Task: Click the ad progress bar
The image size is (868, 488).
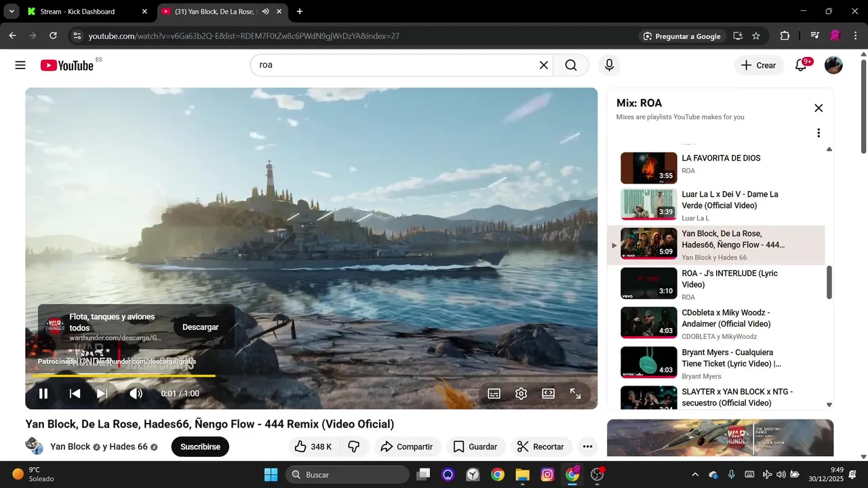Action: pos(311,375)
